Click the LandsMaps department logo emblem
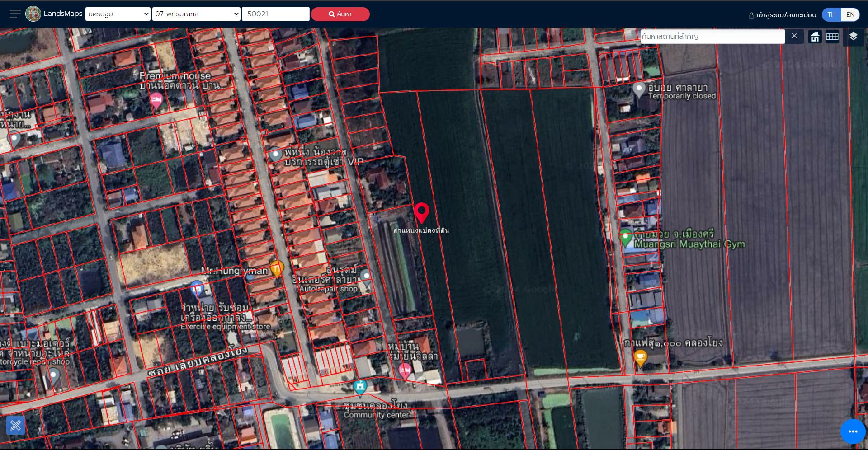868x450 pixels. point(33,14)
